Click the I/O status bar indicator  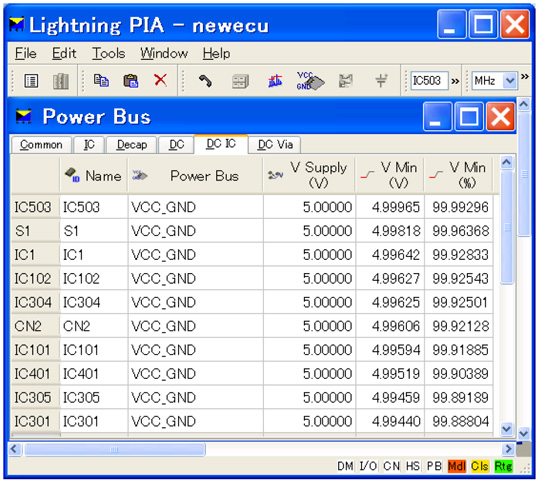pos(368,466)
